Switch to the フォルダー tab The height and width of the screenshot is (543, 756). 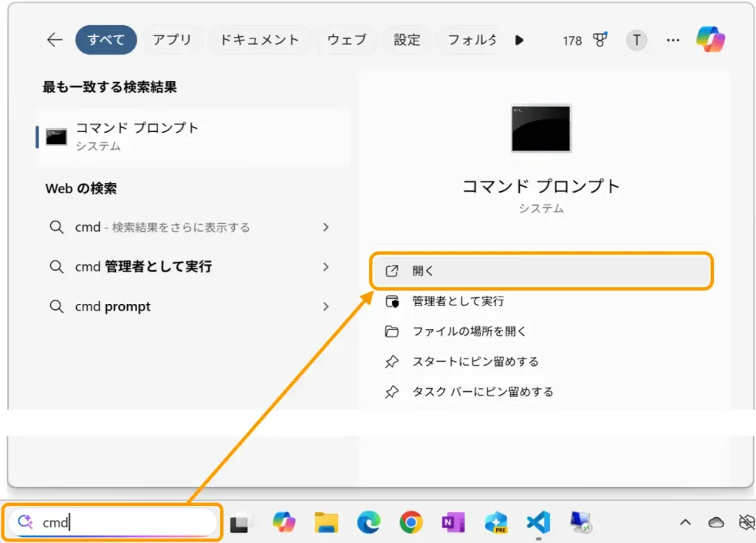pyautogui.click(x=470, y=40)
